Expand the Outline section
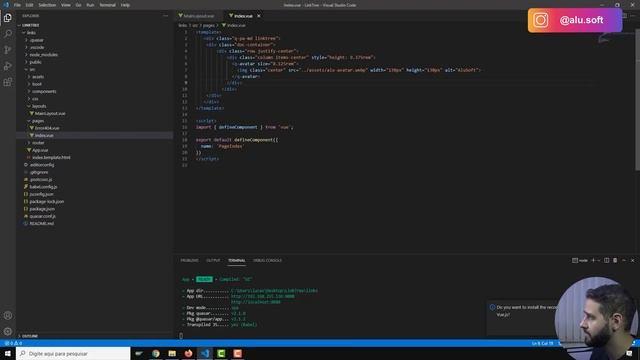This screenshot has height=360, width=640. (x=29, y=336)
